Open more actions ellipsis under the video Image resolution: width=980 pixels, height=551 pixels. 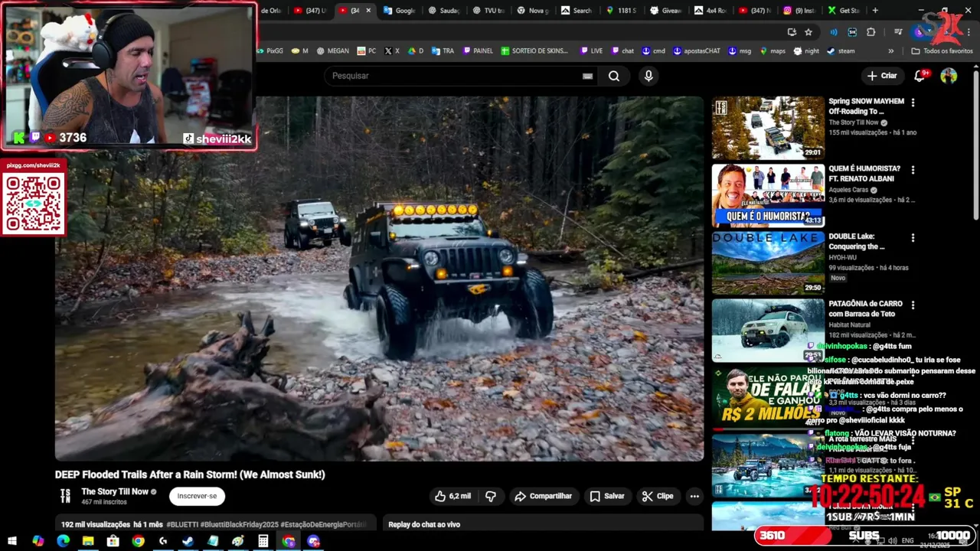click(694, 496)
